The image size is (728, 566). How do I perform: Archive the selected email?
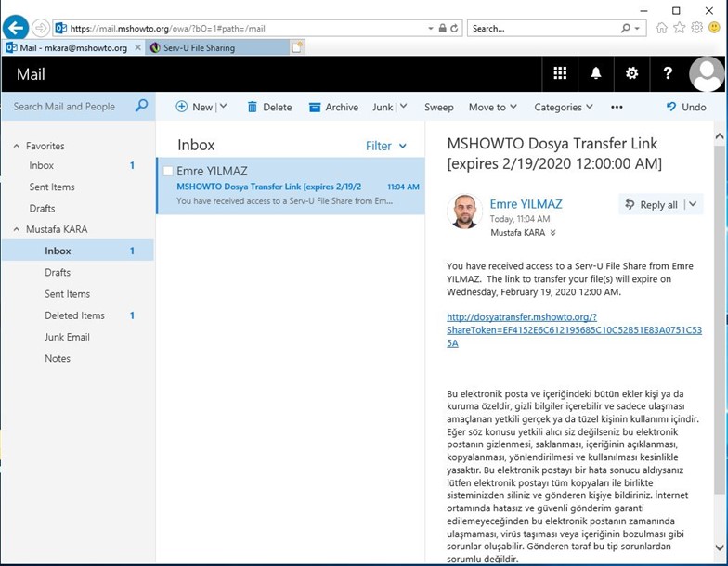pos(334,108)
